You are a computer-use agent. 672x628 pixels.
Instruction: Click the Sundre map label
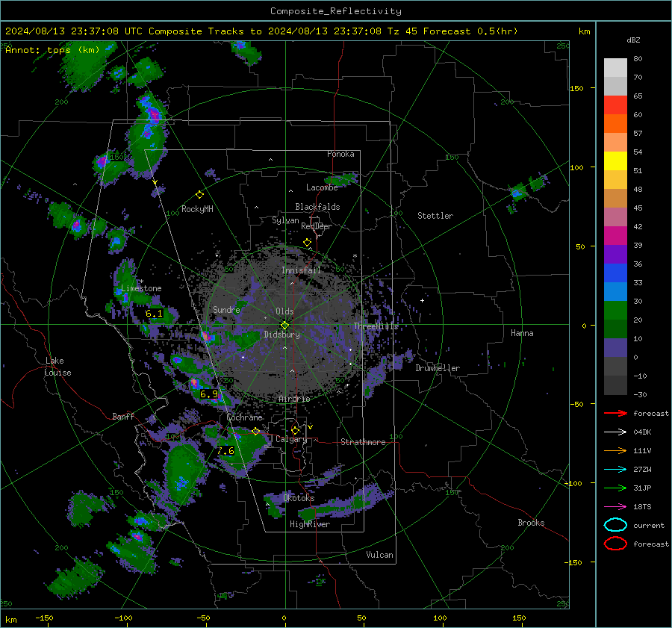point(226,309)
